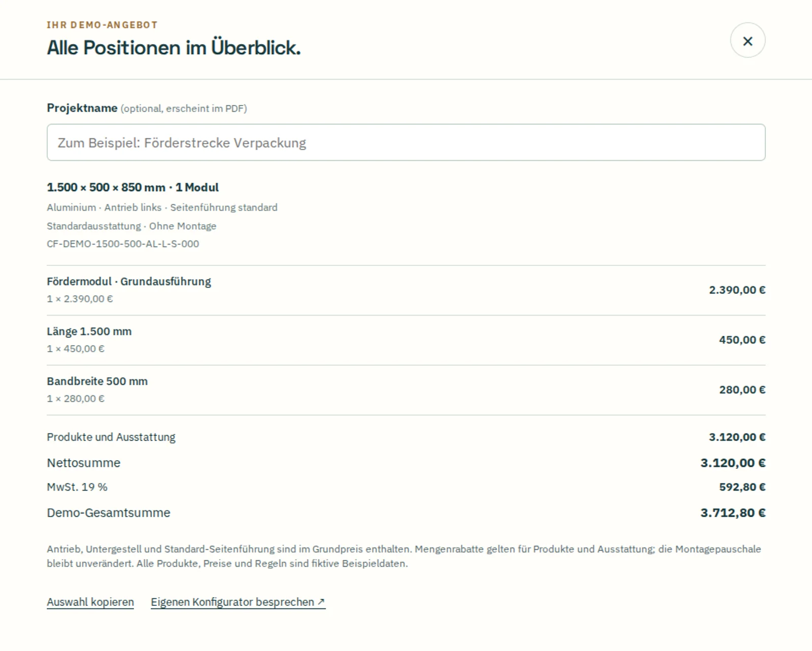
Task: Click the line Aluminium · Antrieb links · Seitenführung standard
Action: coord(162,208)
